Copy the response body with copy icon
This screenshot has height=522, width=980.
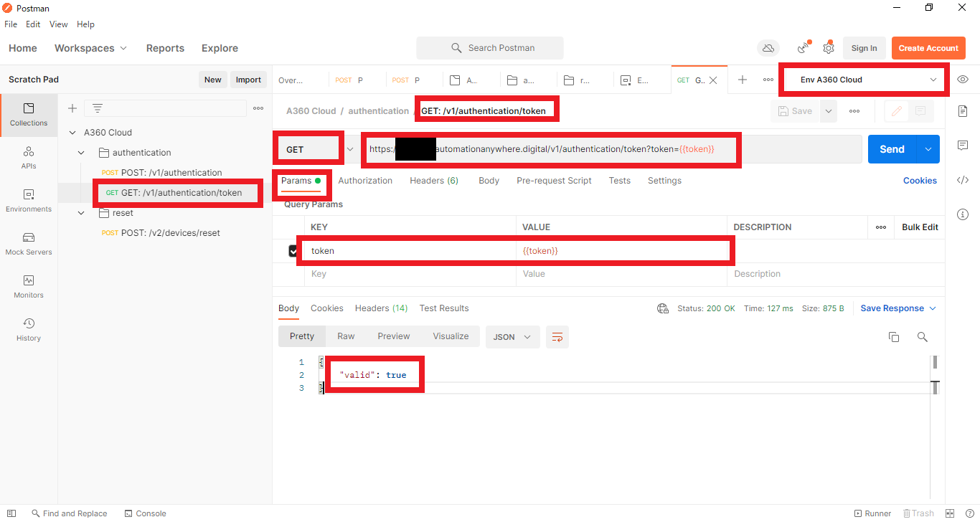(894, 336)
